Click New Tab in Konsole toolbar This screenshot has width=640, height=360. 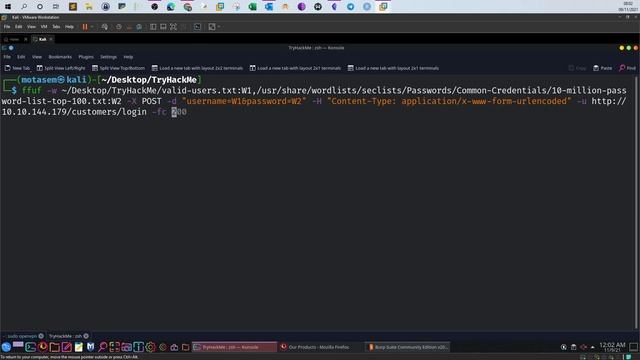18,68
